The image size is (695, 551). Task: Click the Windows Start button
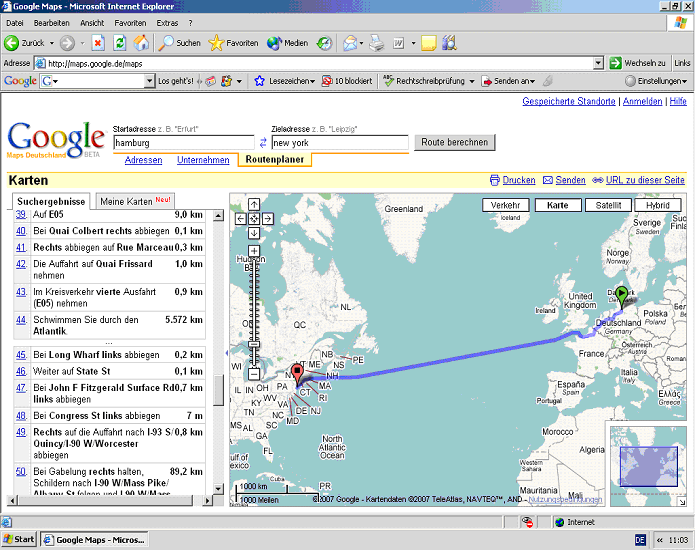tap(19, 539)
